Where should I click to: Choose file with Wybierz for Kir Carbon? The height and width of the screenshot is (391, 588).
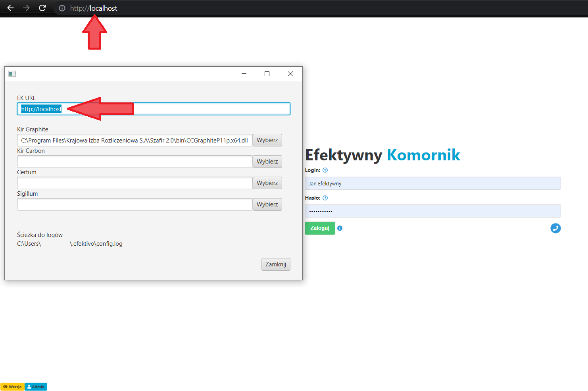point(267,162)
